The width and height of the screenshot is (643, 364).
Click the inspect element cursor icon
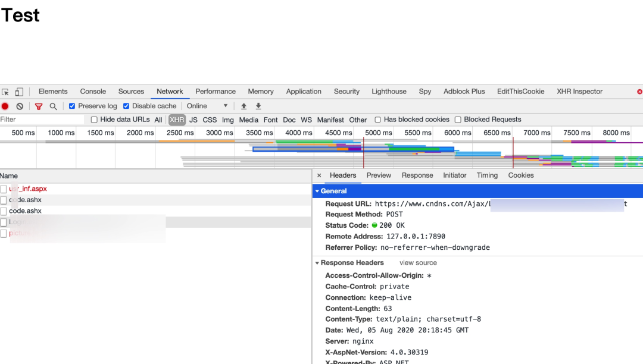5,92
